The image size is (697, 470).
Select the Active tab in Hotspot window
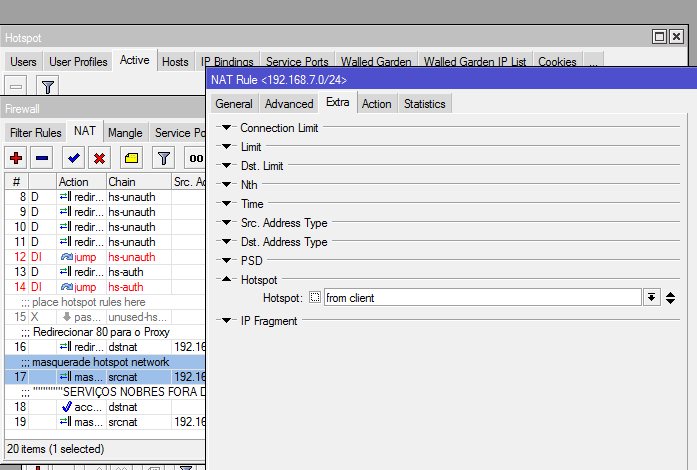[x=134, y=60]
